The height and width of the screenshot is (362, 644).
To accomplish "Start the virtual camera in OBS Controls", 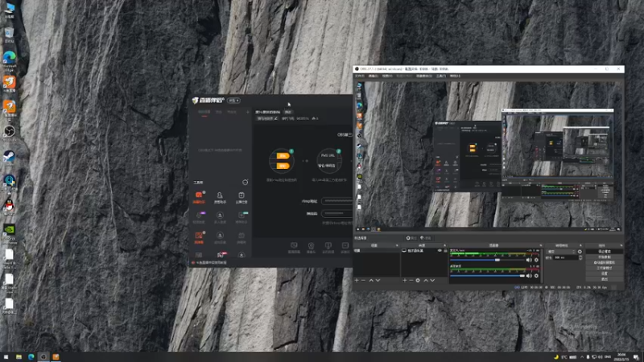I will (605, 262).
